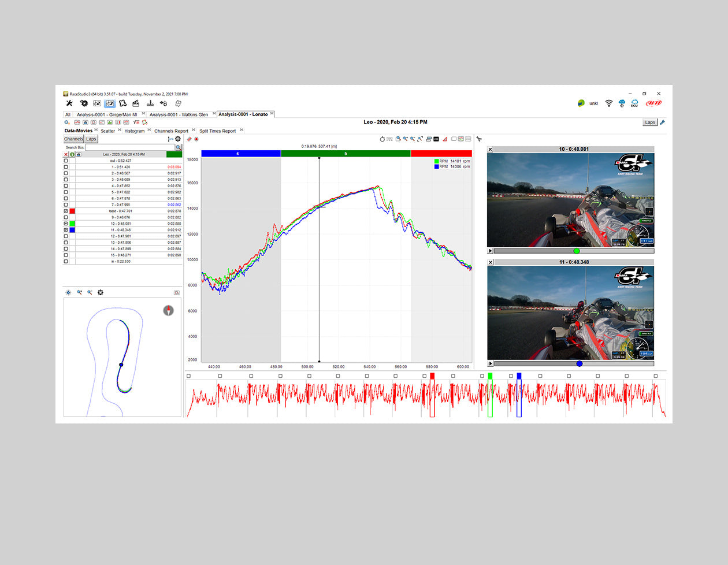Screen dimensions: 728x565
Task: Click the stopwatch icon above the RPM graph
Action: [382, 139]
